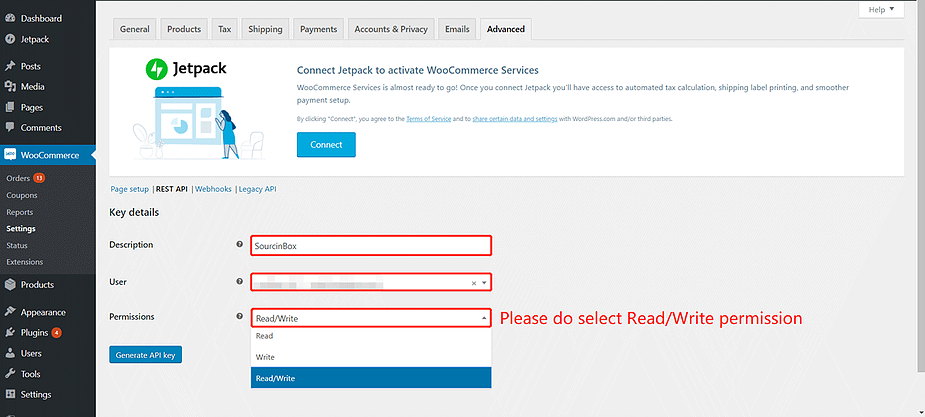The image size is (925, 417).
Task: Click the blue Connect button
Action: pos(326,145)
